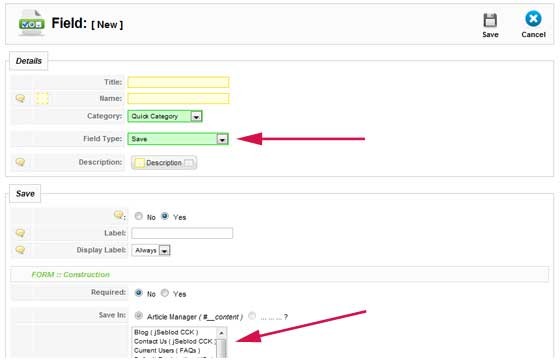
Task: Click the Save section tab header
Action: coord(25,194)
